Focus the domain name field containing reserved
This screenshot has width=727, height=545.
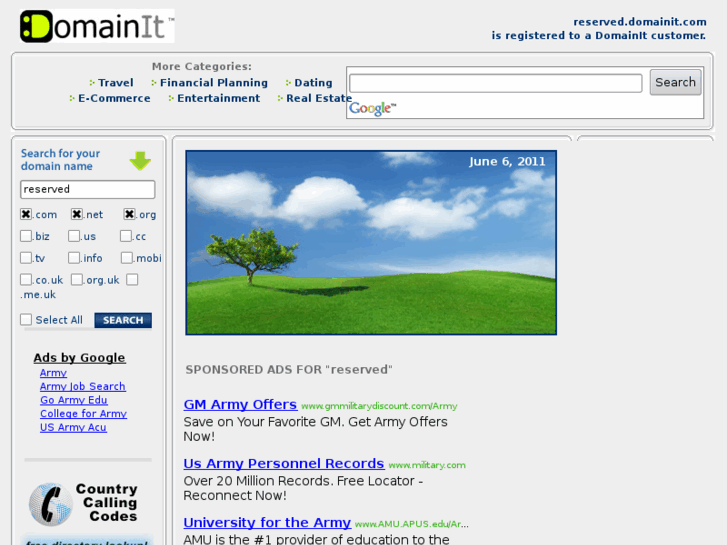coord(88,189)
